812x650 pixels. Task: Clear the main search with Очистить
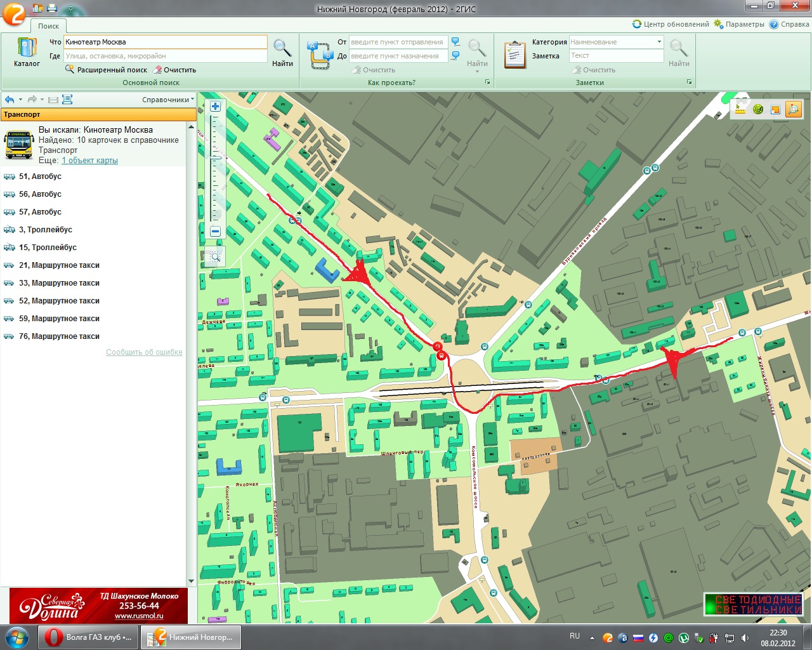[175, 70]
